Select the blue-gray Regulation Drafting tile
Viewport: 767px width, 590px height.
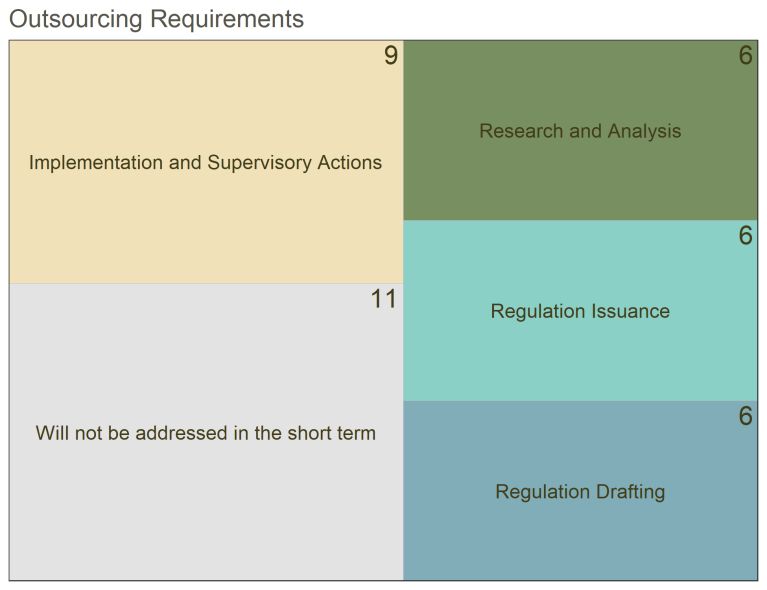[x=580, y=491]
